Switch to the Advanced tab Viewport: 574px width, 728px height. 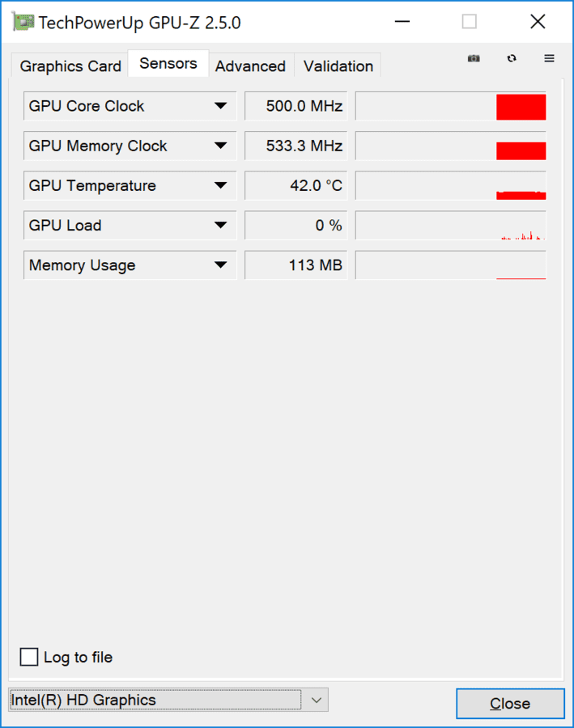[250, 66]
